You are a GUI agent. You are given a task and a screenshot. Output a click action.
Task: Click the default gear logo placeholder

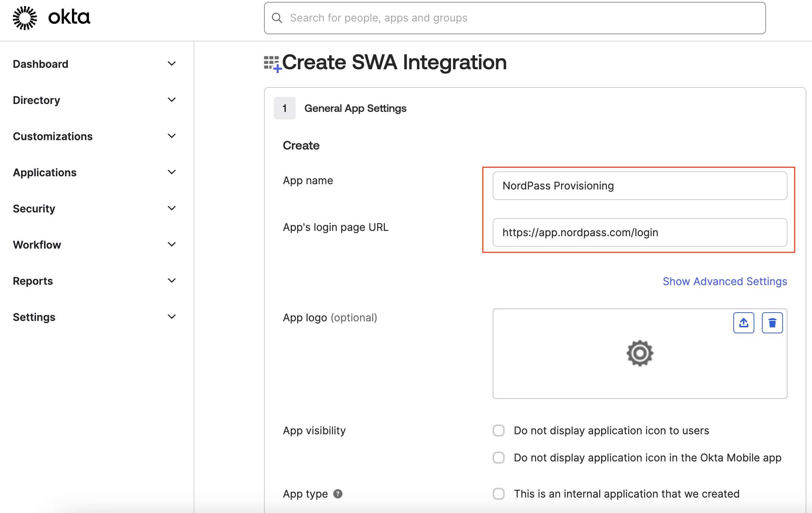(x=640, y=353)
